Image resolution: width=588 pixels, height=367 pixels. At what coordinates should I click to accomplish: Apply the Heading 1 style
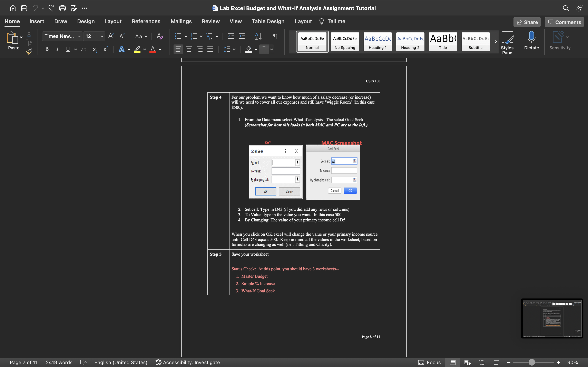coord(377,42)
